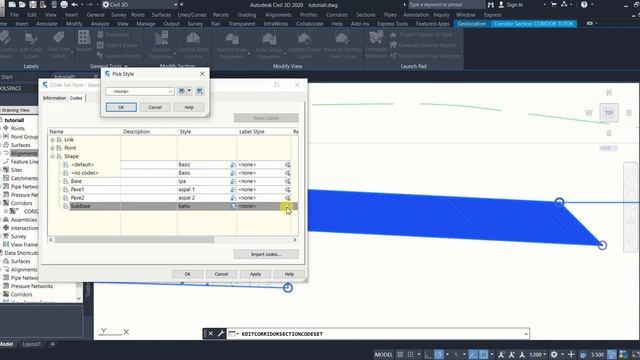Click the workspace switching gear icon

point(554,354)
